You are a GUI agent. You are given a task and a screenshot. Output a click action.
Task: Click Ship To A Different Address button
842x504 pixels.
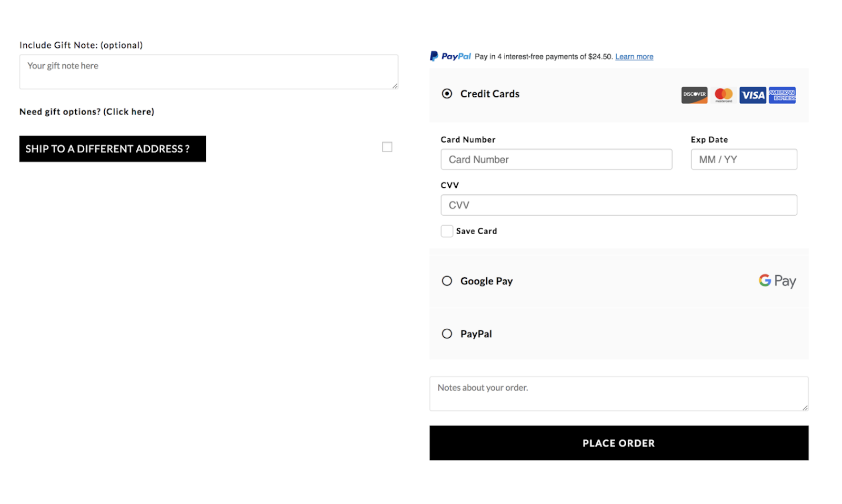coord(113,149)
